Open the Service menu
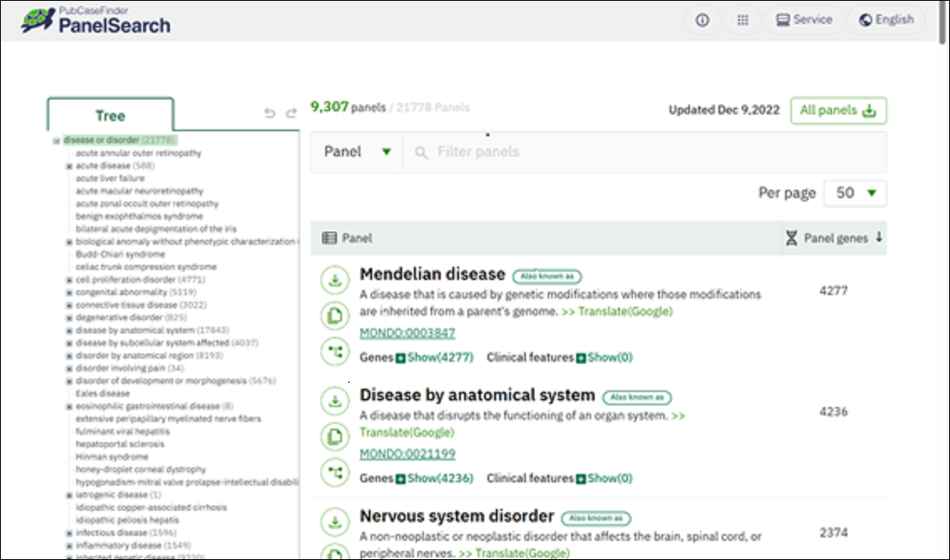Screen dimensions: 950x560 coord(804,20)
